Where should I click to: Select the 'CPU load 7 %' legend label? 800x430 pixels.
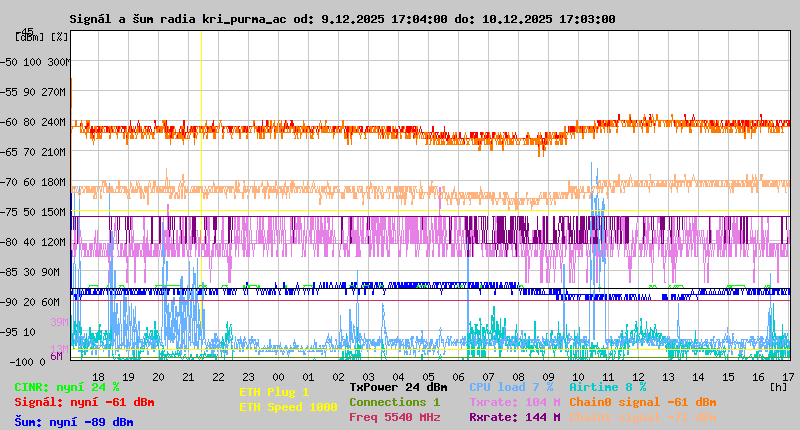pyautogui.click(x=511, y=387)
